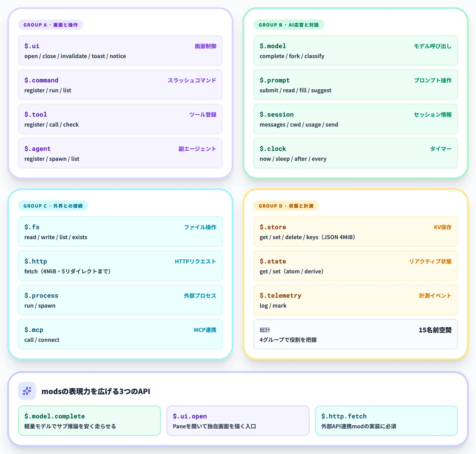Click the $.model namespace title in Group B

pyautogui.click(x=273, y=46)
